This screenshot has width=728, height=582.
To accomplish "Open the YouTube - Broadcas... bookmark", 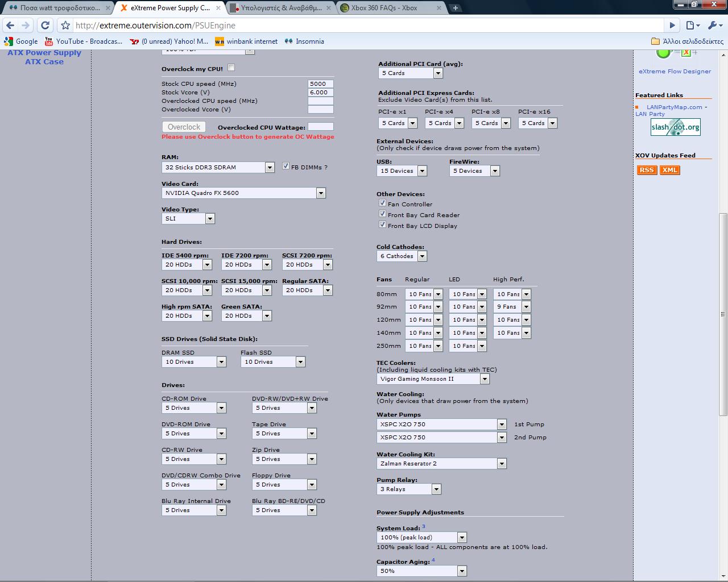I will 84,41.
